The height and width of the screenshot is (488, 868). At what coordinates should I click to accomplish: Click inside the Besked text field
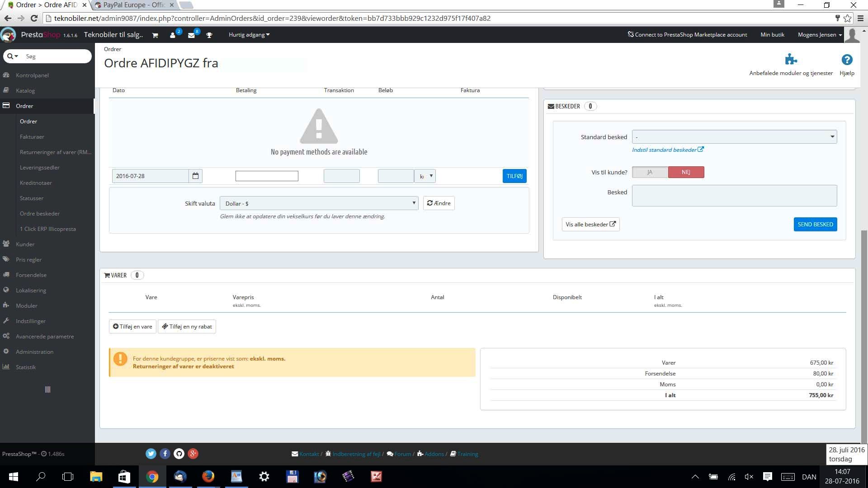point(734,196)
